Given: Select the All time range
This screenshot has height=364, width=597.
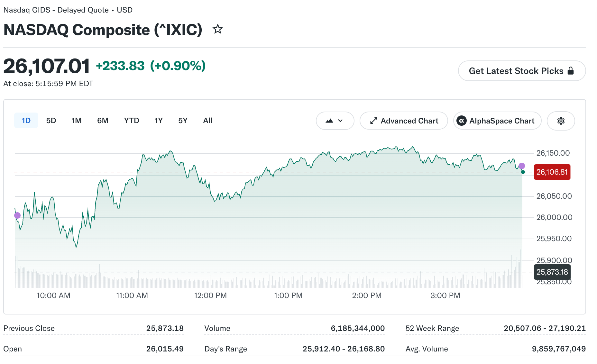Looking at the screenshot, I should coord(208,121).
